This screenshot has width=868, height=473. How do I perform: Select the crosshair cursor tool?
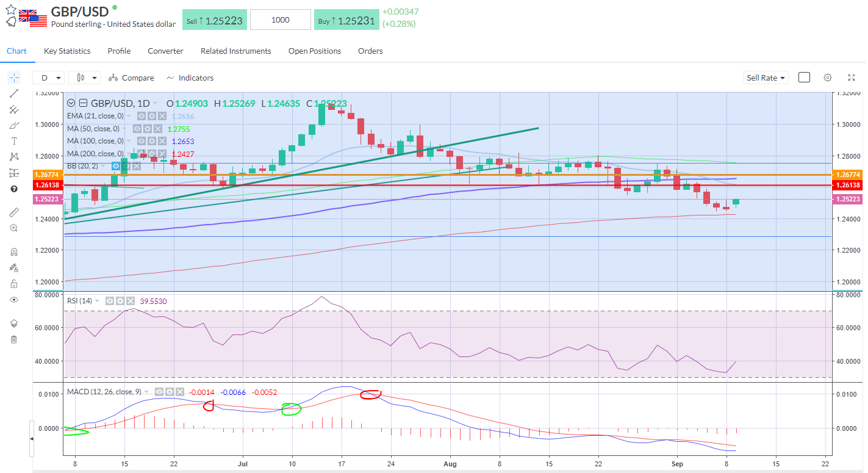point(13,78)
